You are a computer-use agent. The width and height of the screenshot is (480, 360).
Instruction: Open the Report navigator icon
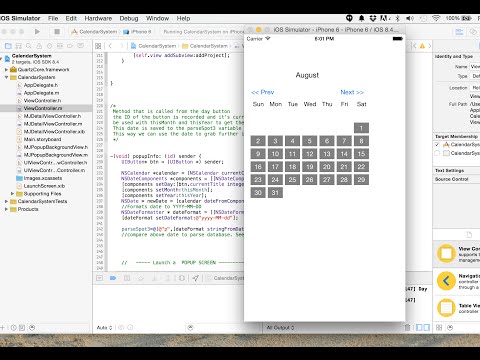(x=80, y=46)
